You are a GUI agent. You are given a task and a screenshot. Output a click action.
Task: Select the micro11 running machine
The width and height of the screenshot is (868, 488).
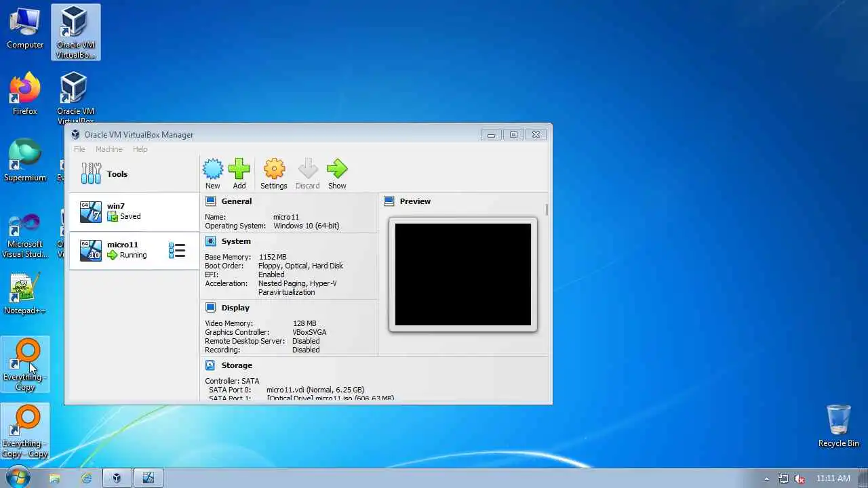point(134,250)
